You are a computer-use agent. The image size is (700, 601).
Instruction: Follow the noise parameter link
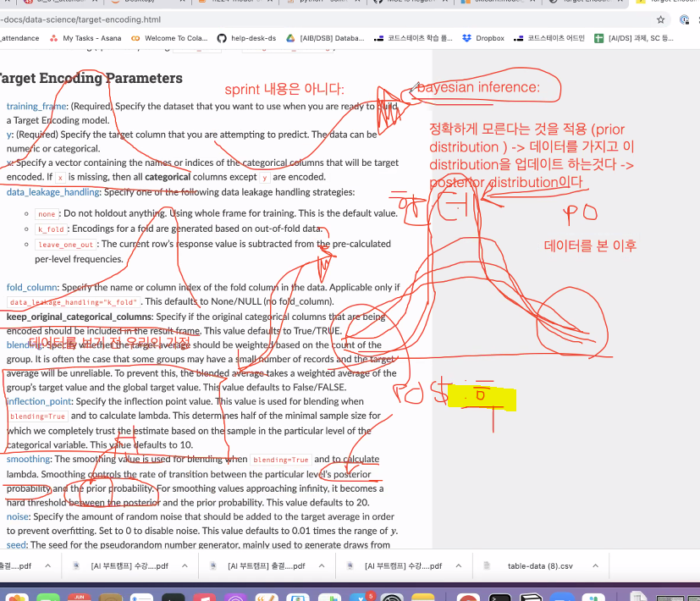18,516
